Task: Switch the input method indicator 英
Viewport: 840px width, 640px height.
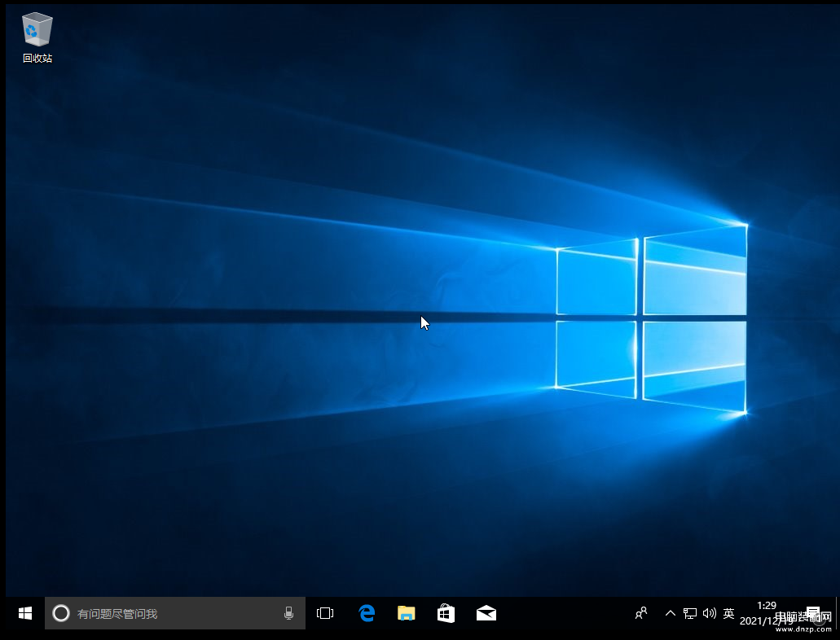Action: point(728,613)
